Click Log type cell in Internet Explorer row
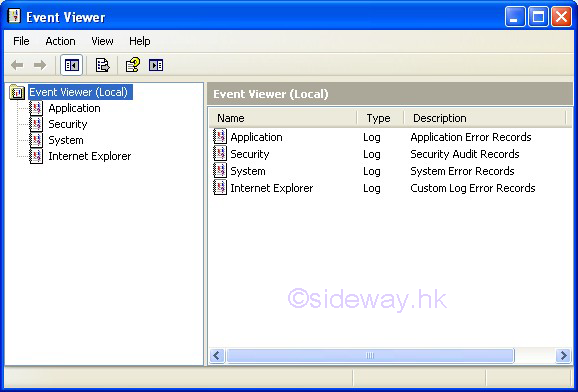This screenshot has width=578, height=392. 372,188
